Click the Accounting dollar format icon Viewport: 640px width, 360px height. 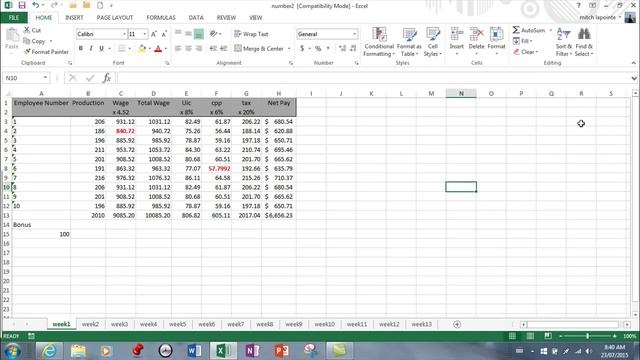click(x=302, y=49)
